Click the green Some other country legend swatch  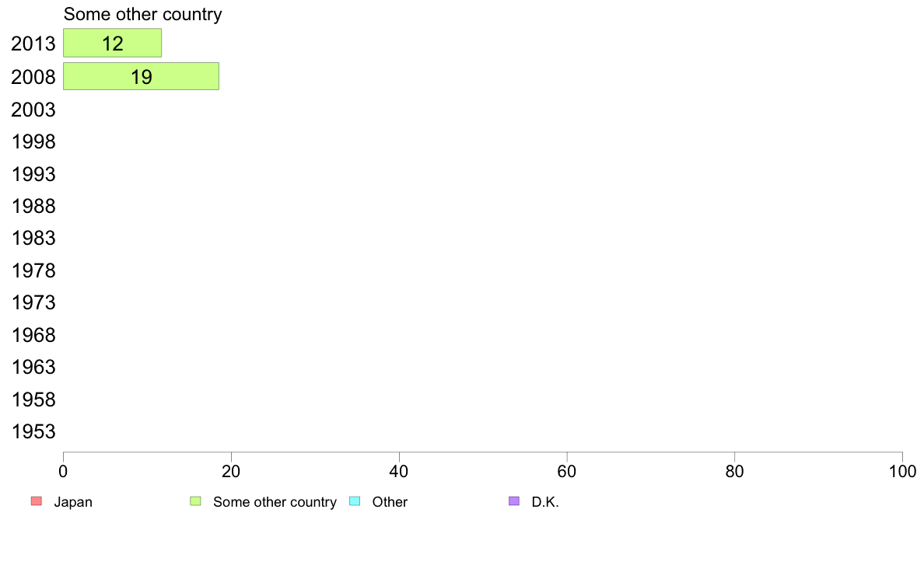[195, 501]
